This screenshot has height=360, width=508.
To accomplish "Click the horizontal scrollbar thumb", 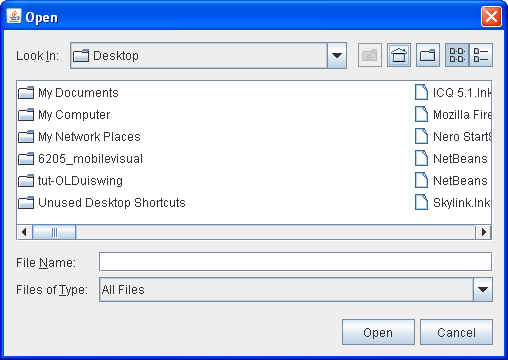I will (54, 232).
